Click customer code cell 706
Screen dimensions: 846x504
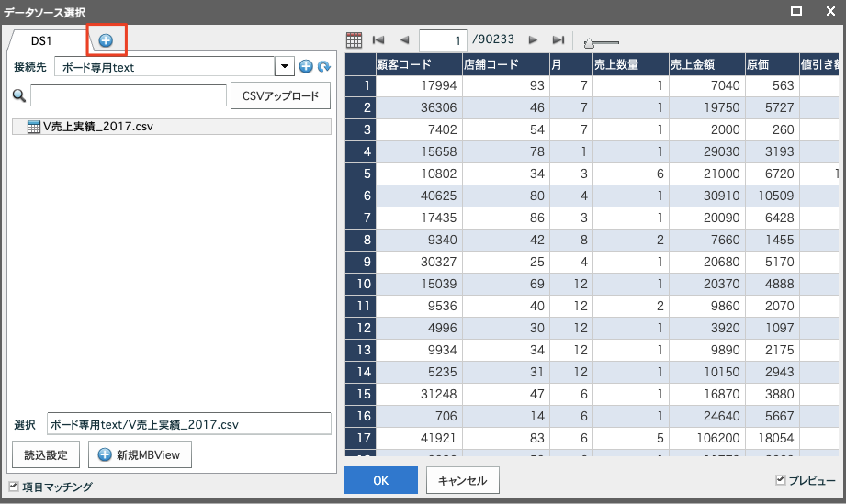coord(419,416)
